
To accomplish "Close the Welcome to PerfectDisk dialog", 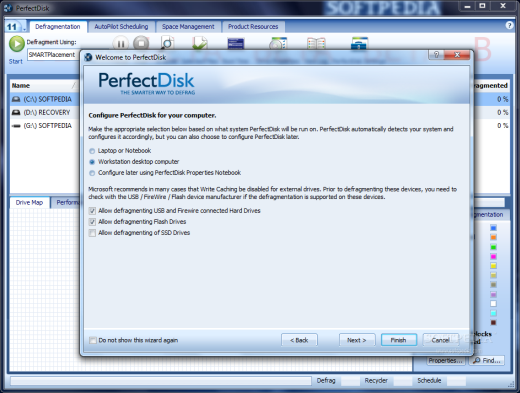I will pos(457,55).
